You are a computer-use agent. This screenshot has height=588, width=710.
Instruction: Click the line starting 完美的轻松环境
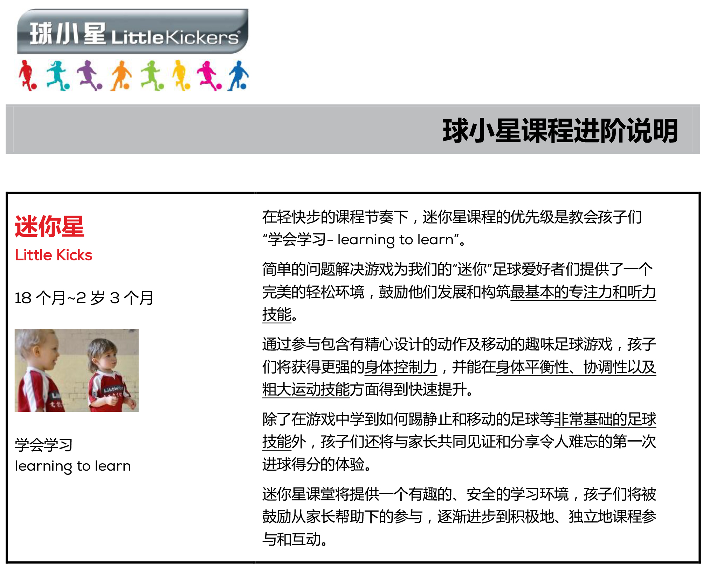pyautogui.click(x=459, y=292)
